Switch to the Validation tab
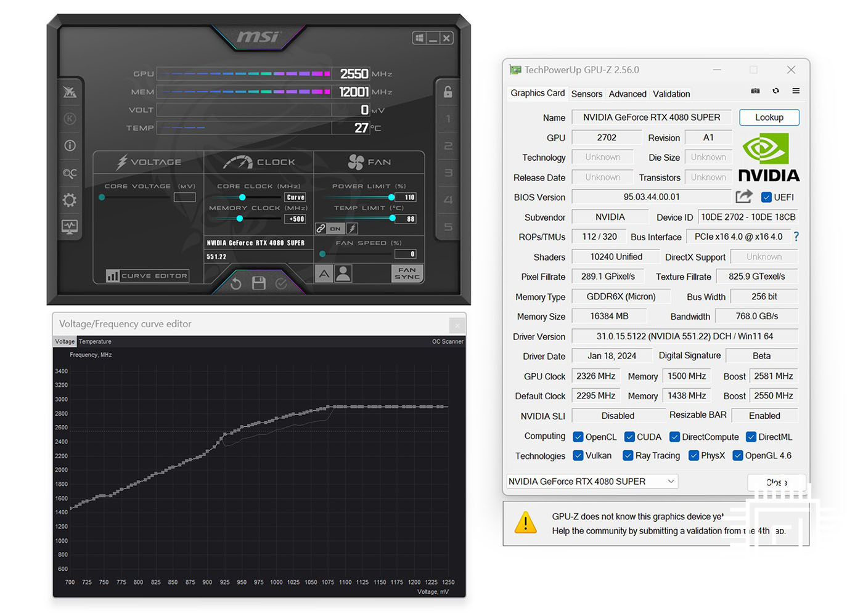 pos(671,94)
